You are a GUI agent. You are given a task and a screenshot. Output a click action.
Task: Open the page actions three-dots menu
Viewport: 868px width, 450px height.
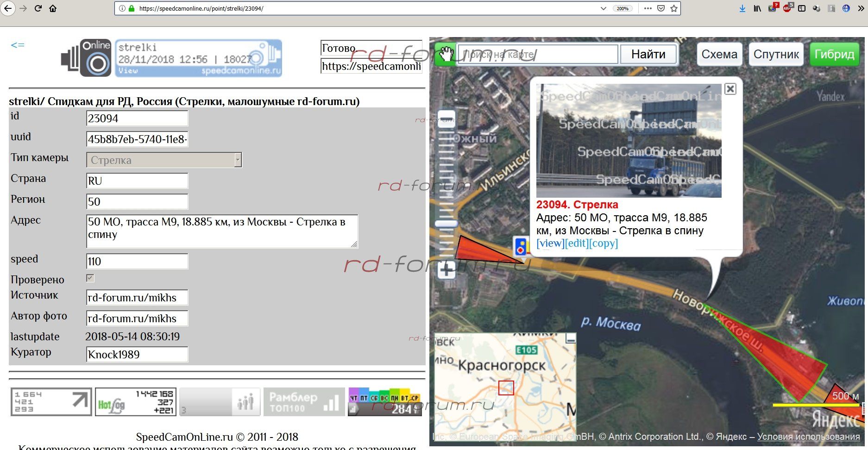(648, 8)
